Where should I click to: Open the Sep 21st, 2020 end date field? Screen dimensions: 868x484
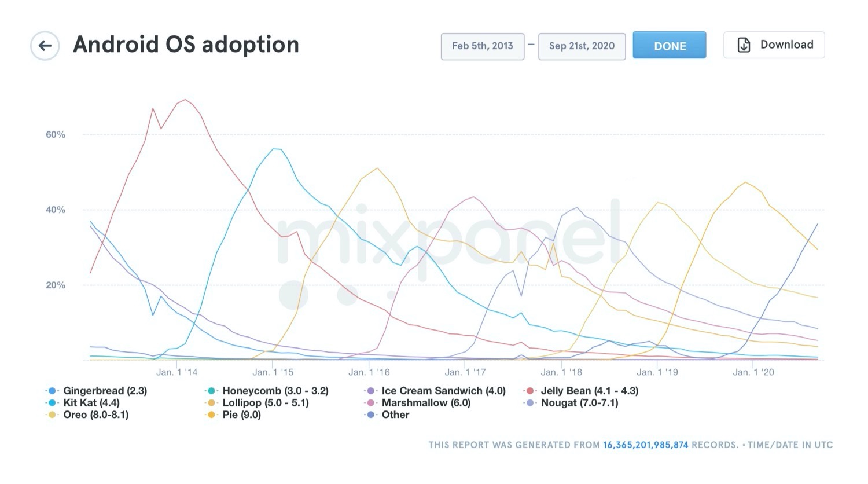click(582, 46)
